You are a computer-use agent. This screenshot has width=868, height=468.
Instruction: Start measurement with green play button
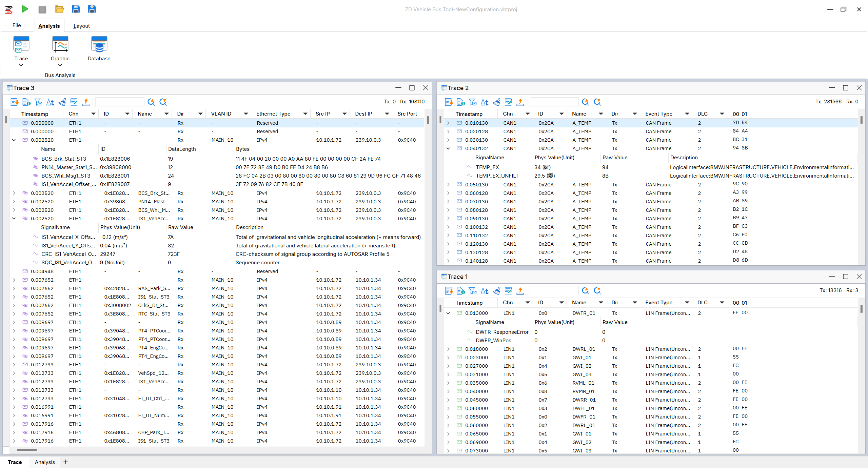pos(25,9)
